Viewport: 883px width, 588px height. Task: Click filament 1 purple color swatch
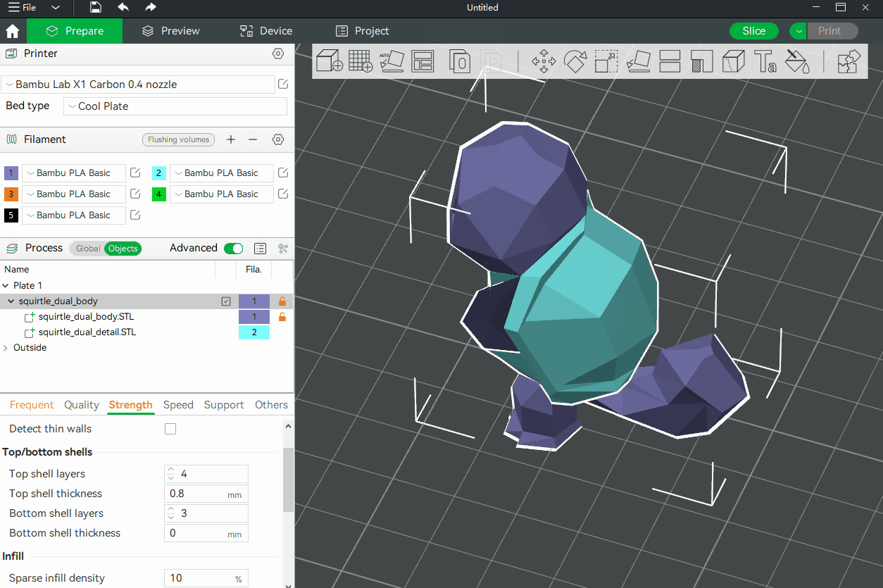click(x=11, y=173)
